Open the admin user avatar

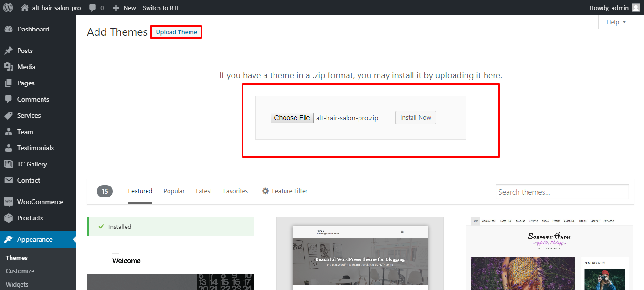[635, 8]
